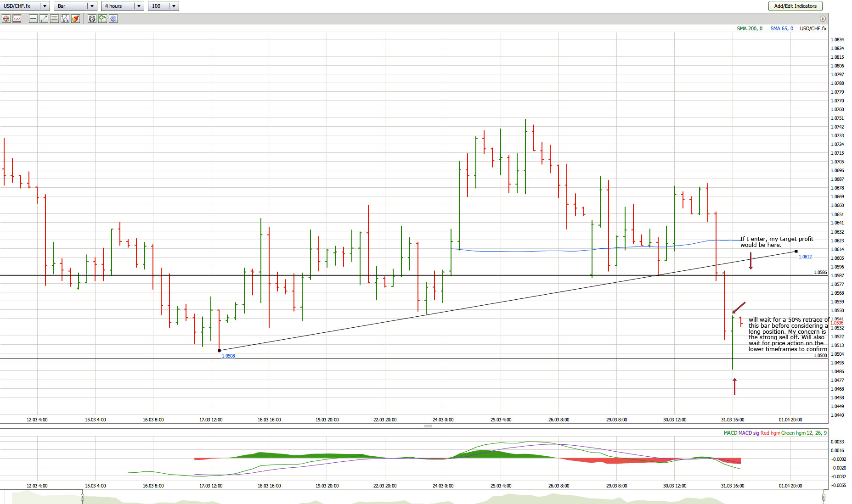Click the Add/Edit Indicators button
Image resolution: width=852 pixels, height=504 pixels.
point(795,6)
